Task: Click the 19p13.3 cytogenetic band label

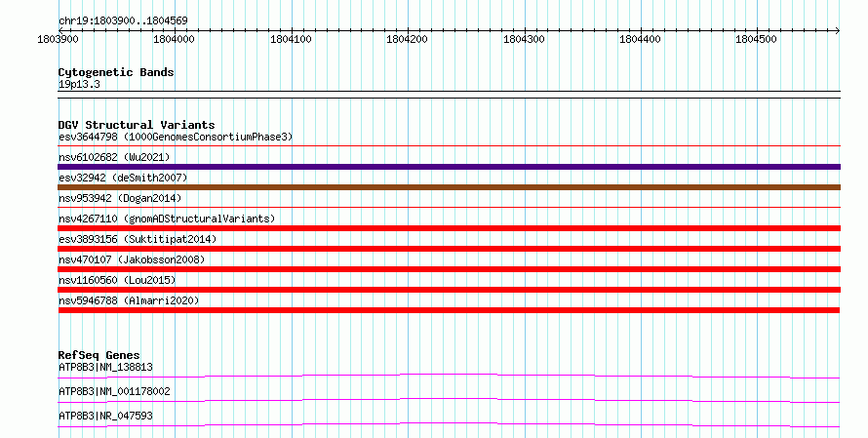Action: pyautogui.click(x=79, y=85)
